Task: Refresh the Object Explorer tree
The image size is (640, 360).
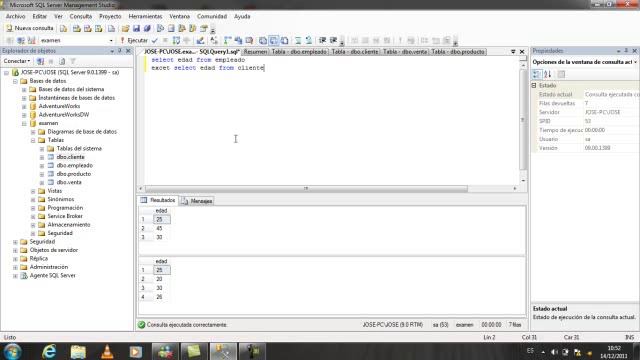Action: point(62,61)
